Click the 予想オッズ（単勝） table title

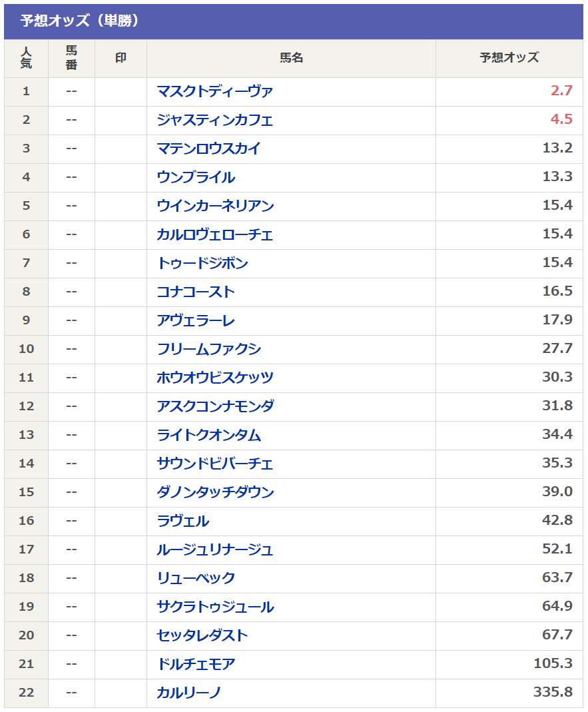pos(79,21)
